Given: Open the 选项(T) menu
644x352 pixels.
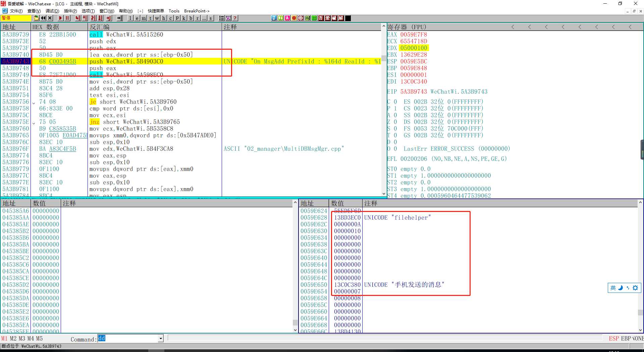Looking at the screenshot, I should click(88, 11).
